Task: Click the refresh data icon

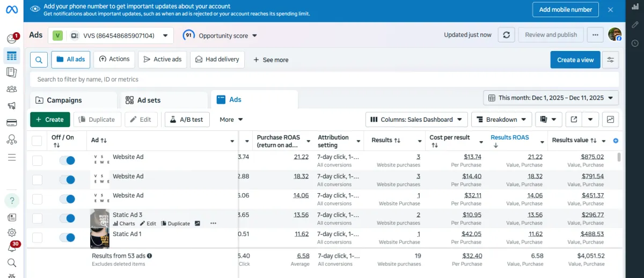Action: point(506,35)
